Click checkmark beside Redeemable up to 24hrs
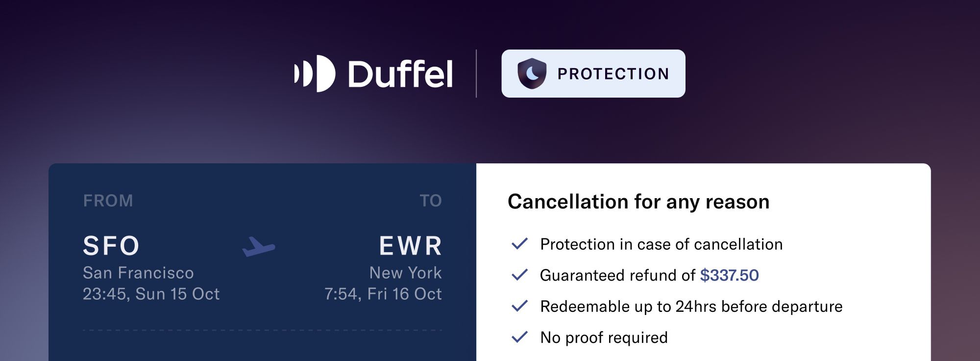The width and height of the screenshot is (980, 361). point(519,306)
